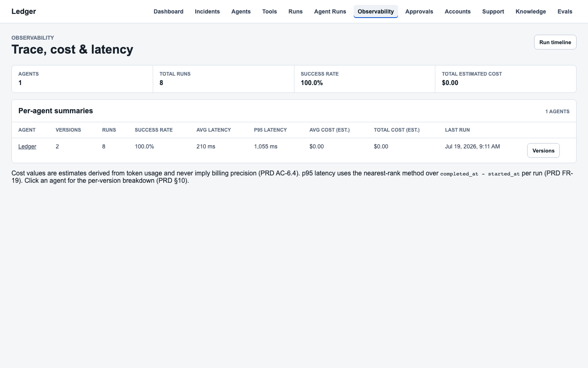Click the Agent column header
588x368 pixels.
27,130
